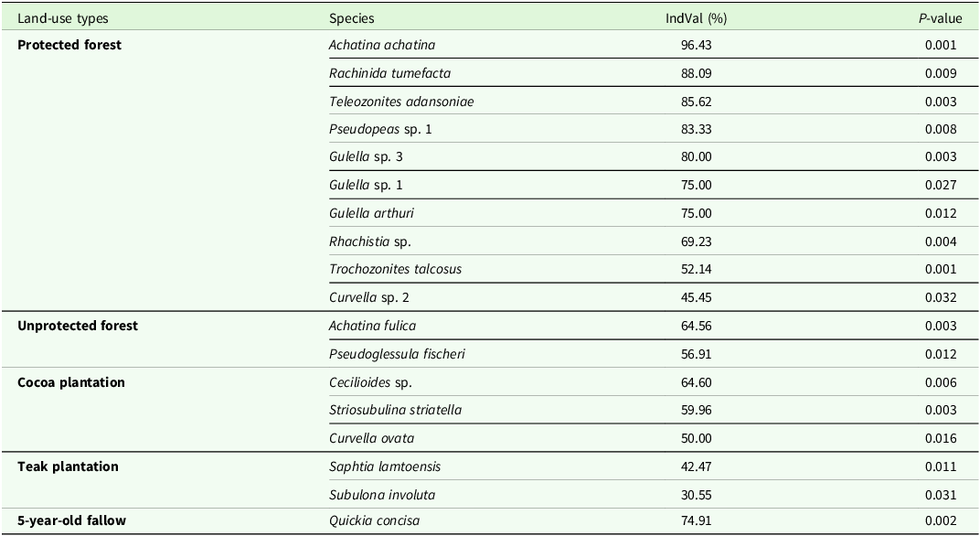Screen dimensions: 980x536
Task: Click the P-value column header
Action: [x=940, y=18]
